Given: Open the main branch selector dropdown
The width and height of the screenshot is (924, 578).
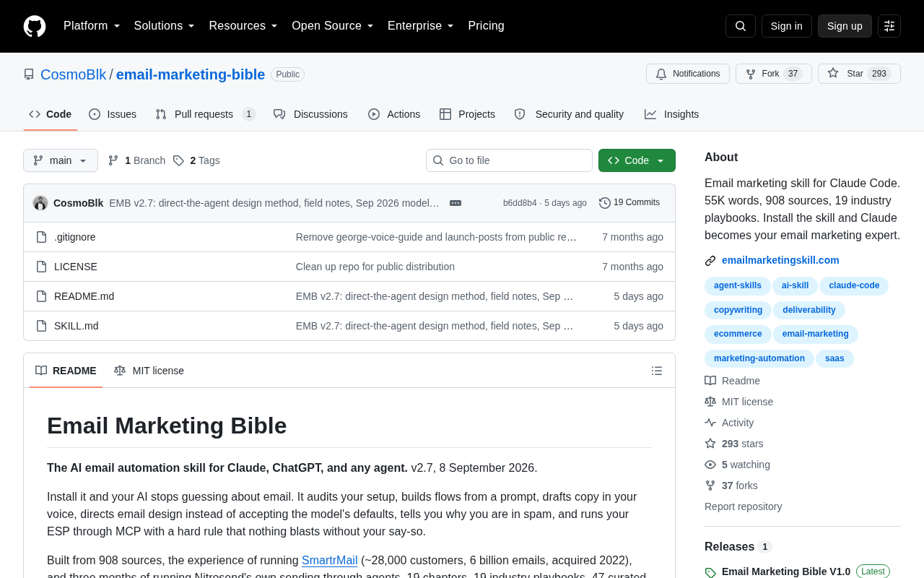Looking at the screenshot, I should (x=61, y=160).
